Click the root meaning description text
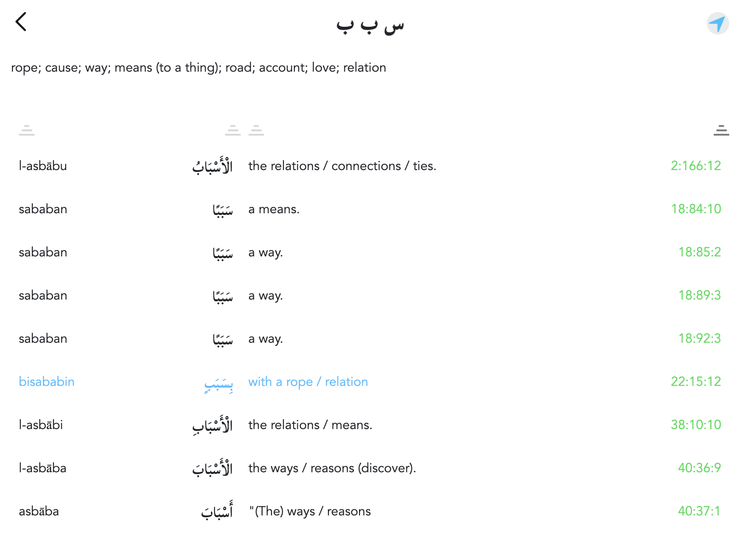Image resolution: width=756 pixels, height=537 pixels. tap(198, 68)
